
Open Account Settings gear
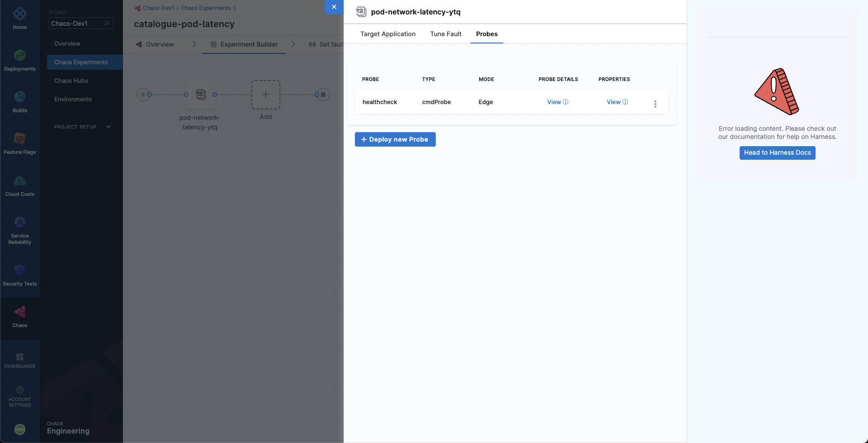click(19, 390)
